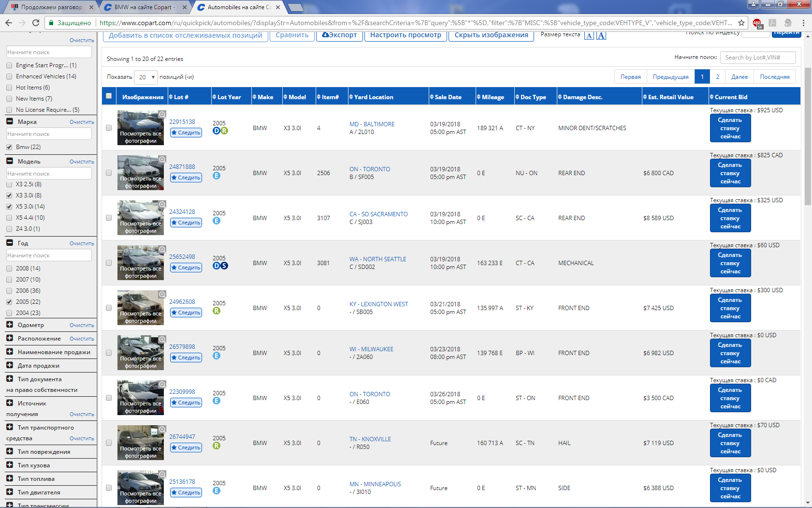812x508 pixels.
Task: Open Chrome's three-dot menu
Action: (x=803, y=23)
